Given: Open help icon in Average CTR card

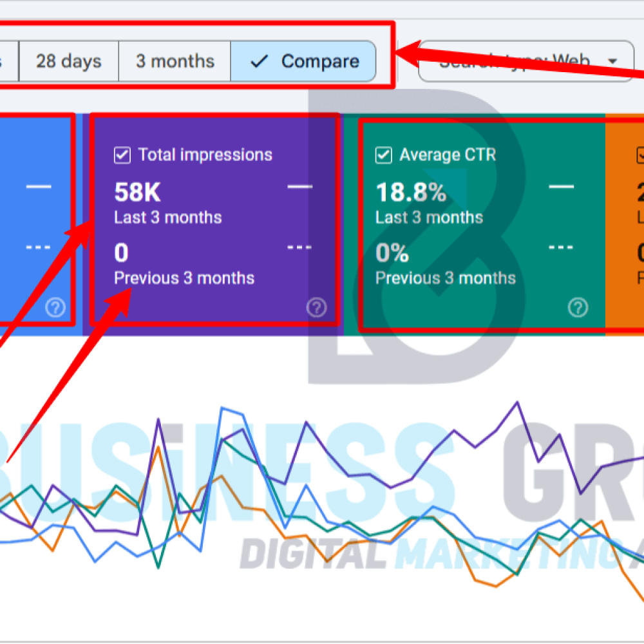Looking at the screenshot, I should 578,307.
